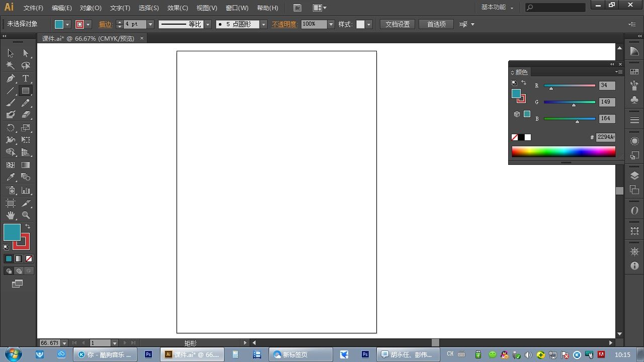Click the 不透明度 opacity link
The image size is (644, 362).
click(284, 24)
